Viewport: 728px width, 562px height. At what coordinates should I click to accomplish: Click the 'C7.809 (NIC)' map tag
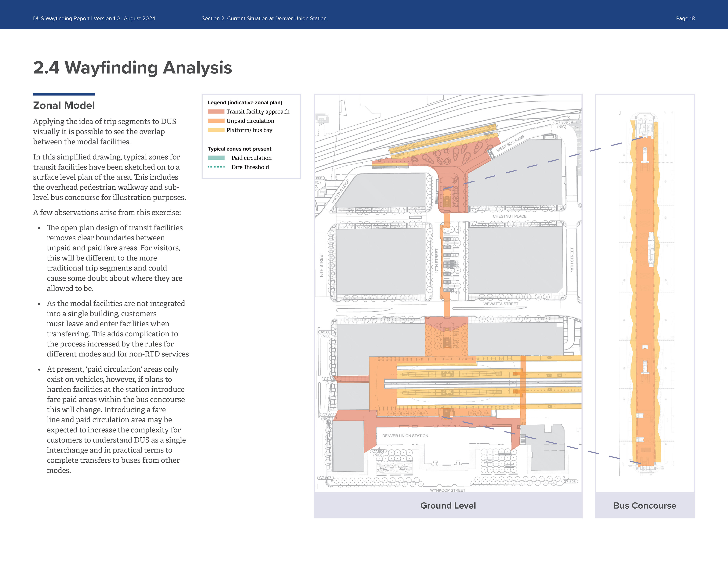pos(562,125)
